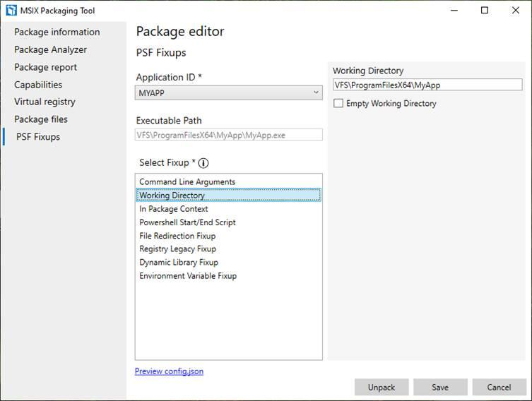
Task: Click the Unpack button
Action: point(382,387)
